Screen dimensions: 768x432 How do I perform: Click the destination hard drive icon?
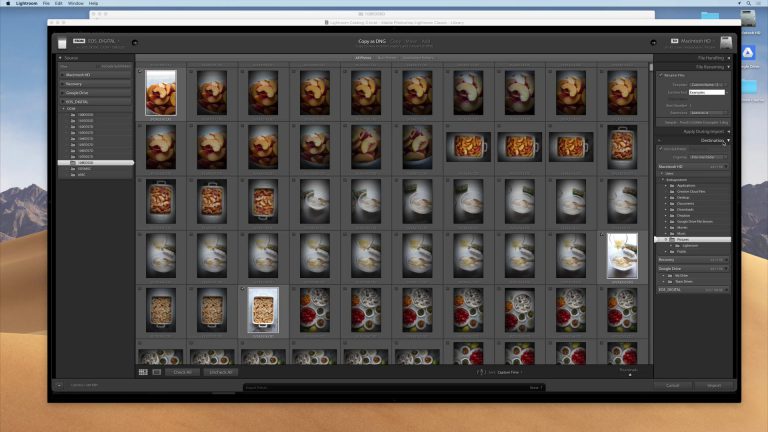coord(726,43)
